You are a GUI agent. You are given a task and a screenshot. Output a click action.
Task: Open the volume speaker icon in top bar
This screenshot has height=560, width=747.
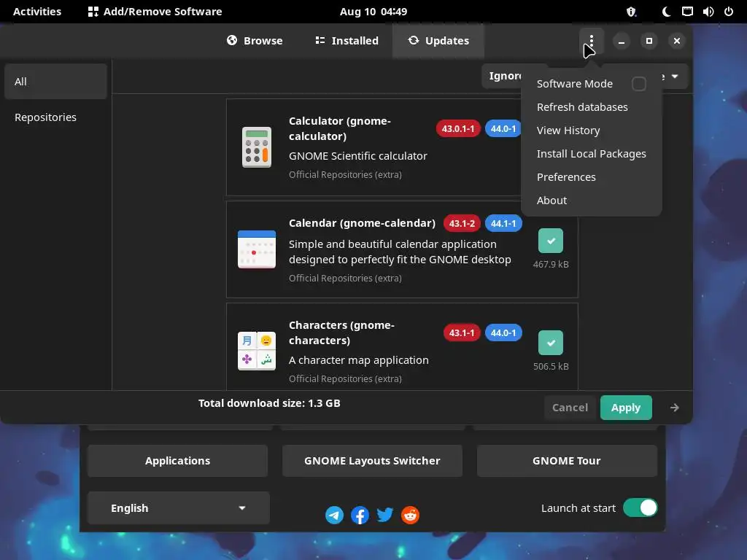click(708, 12)
